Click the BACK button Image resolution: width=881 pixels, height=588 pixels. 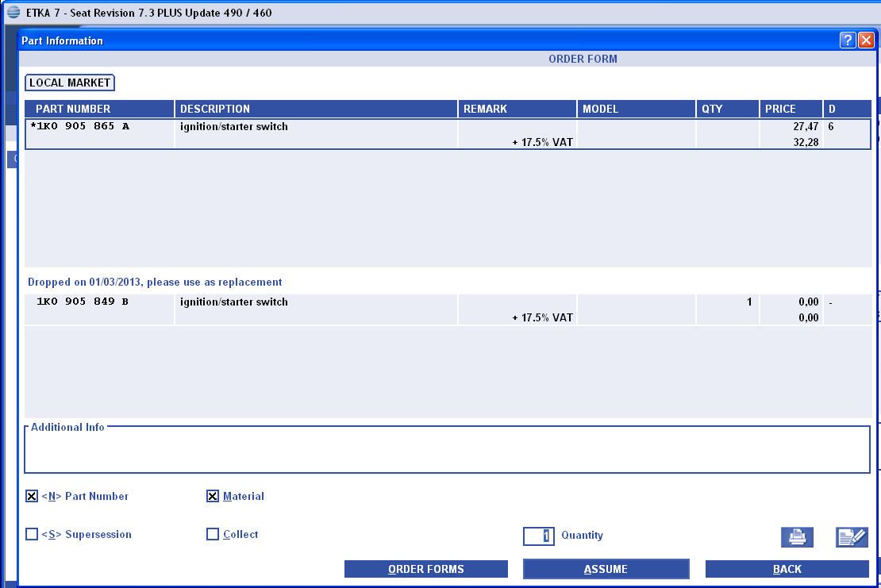[787, 569]
